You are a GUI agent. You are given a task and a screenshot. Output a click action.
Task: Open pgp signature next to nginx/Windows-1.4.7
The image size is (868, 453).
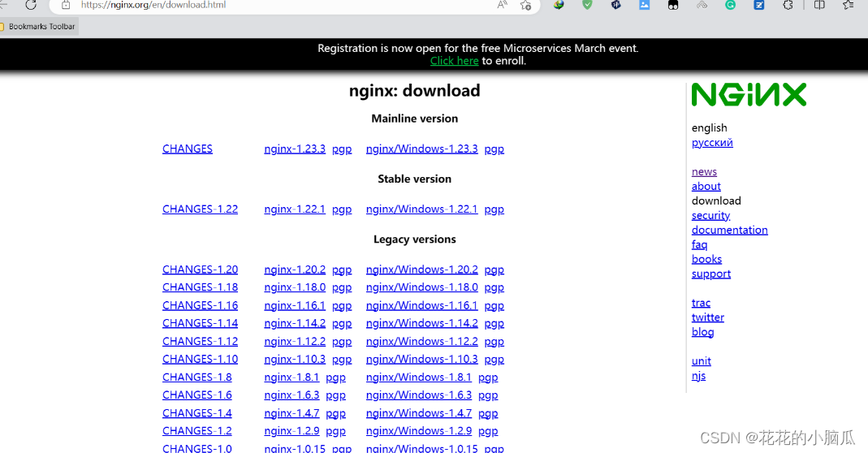[488, 413]
